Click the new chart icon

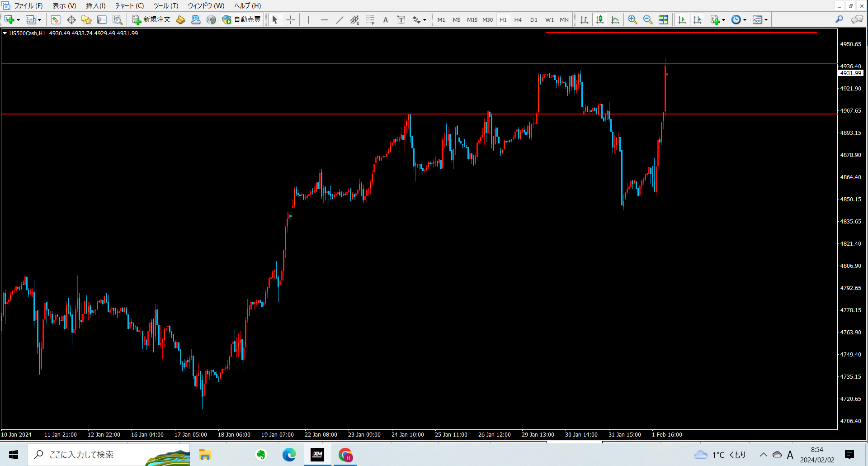click(x=9, y=19)
